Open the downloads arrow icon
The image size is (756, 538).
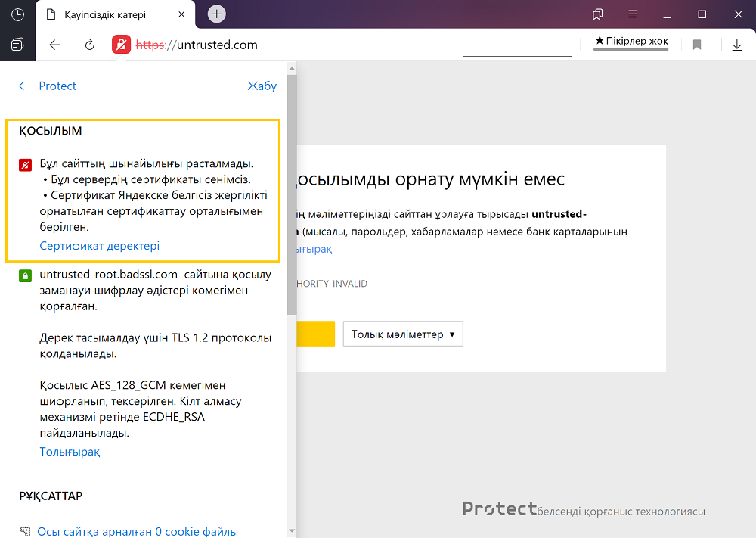[x=737, y=45]
